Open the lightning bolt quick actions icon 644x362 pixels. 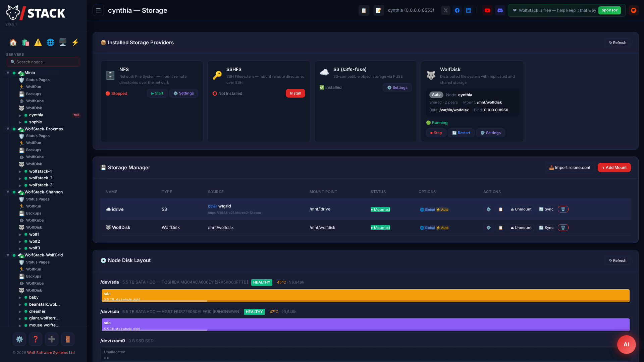click(75, 42)
